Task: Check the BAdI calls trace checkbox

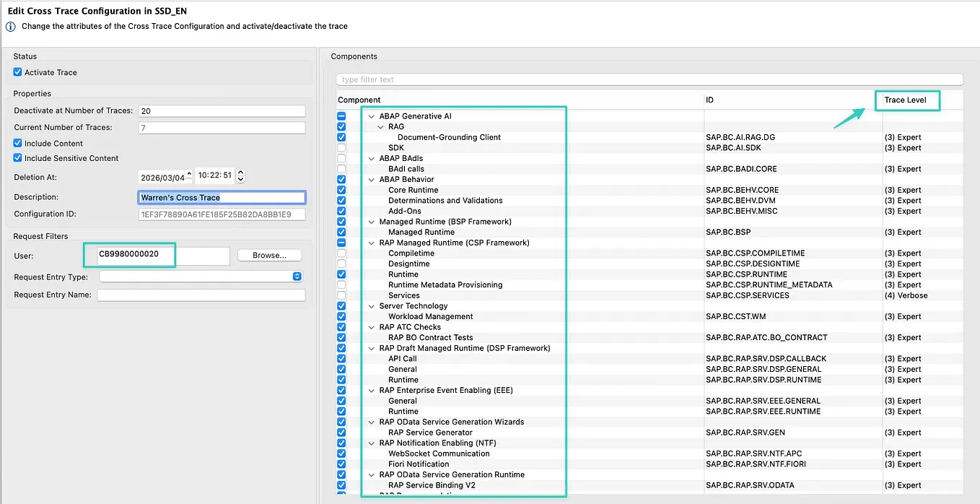Action: click(x=341, y=169)
